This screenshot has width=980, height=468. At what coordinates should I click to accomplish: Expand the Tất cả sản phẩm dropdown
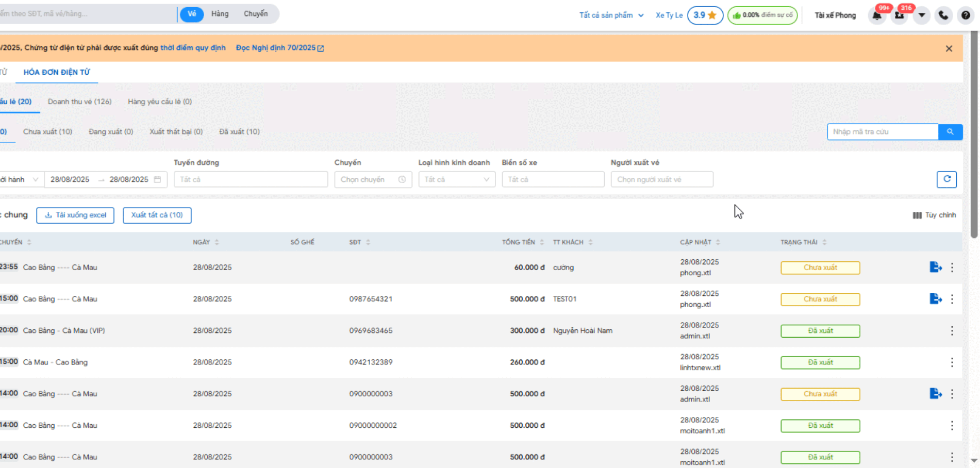pyautogui.click(x=611, y=15)
